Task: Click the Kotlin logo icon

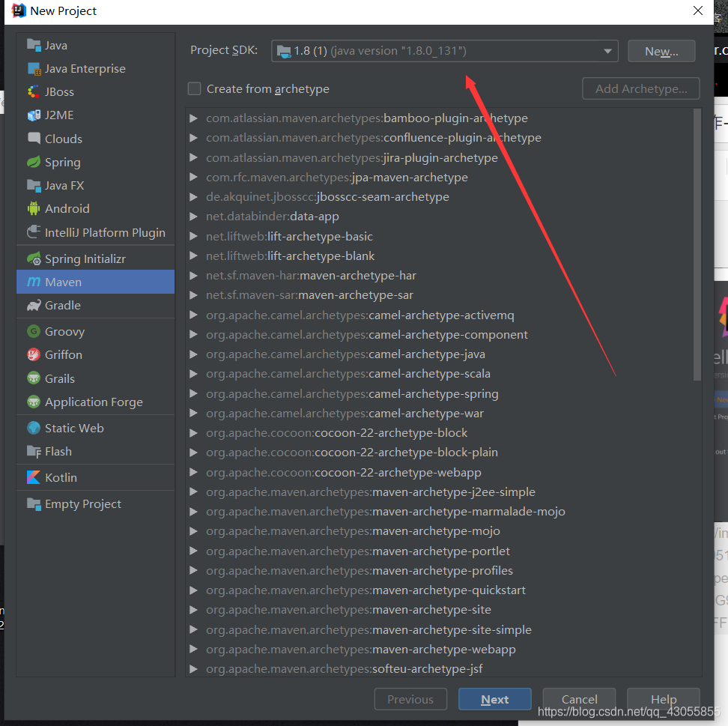Action: tap(34, 477)
